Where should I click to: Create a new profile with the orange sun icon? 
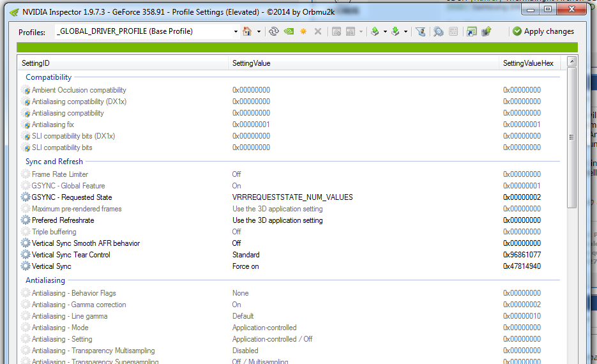pyautogui.click(x=303, y=31)
